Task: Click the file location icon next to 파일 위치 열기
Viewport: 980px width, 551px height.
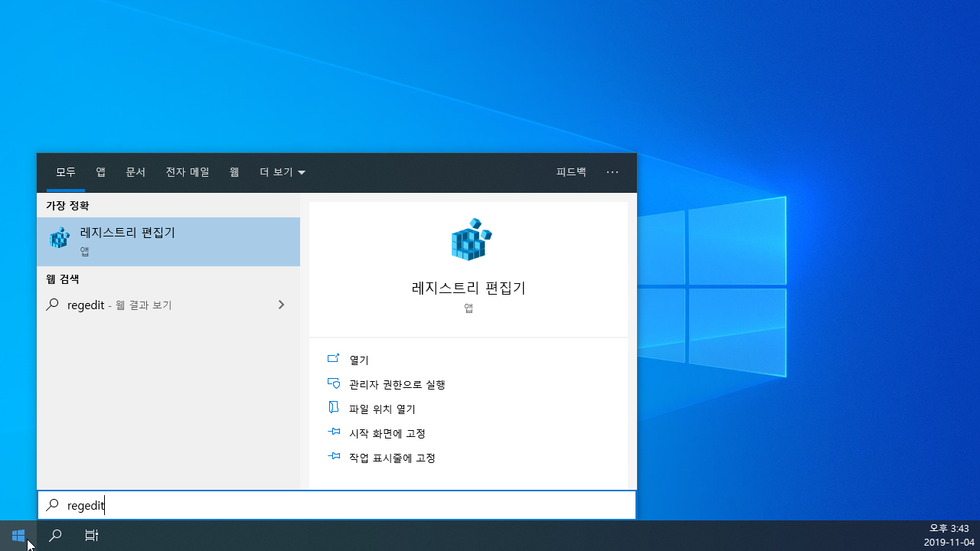Action: coord(333,408)
